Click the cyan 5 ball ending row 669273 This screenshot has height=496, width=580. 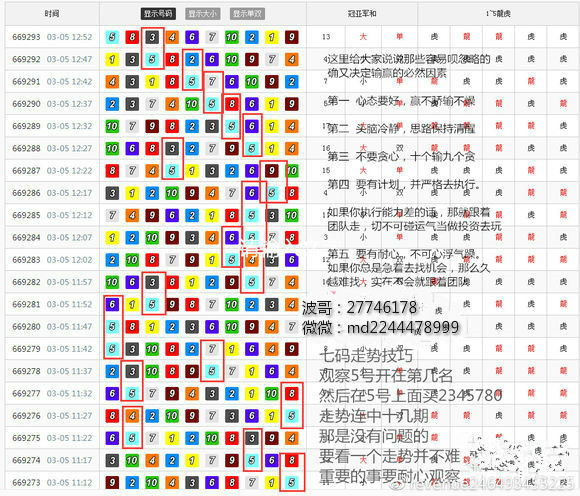tap(291, 482)
